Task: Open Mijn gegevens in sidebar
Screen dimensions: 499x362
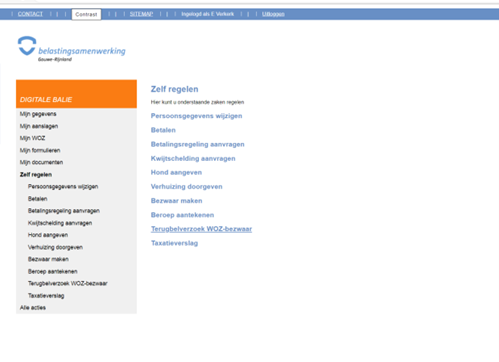Action: pyautogui.click(x=38, y=114)
